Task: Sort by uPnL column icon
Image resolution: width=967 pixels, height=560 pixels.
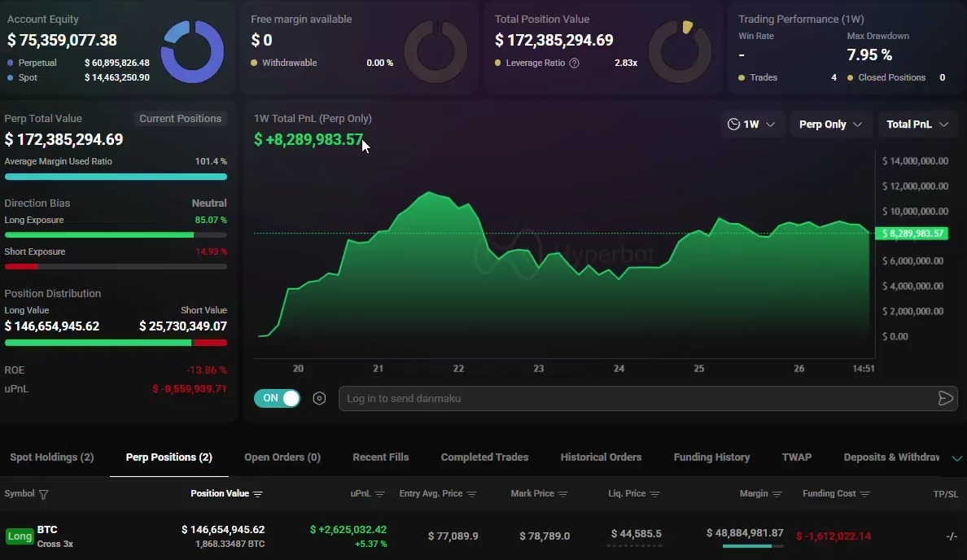Action: [380, 494]
